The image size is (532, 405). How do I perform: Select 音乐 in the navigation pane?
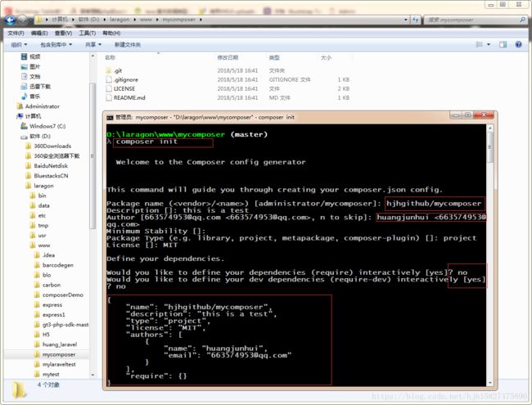click(34, 97)
